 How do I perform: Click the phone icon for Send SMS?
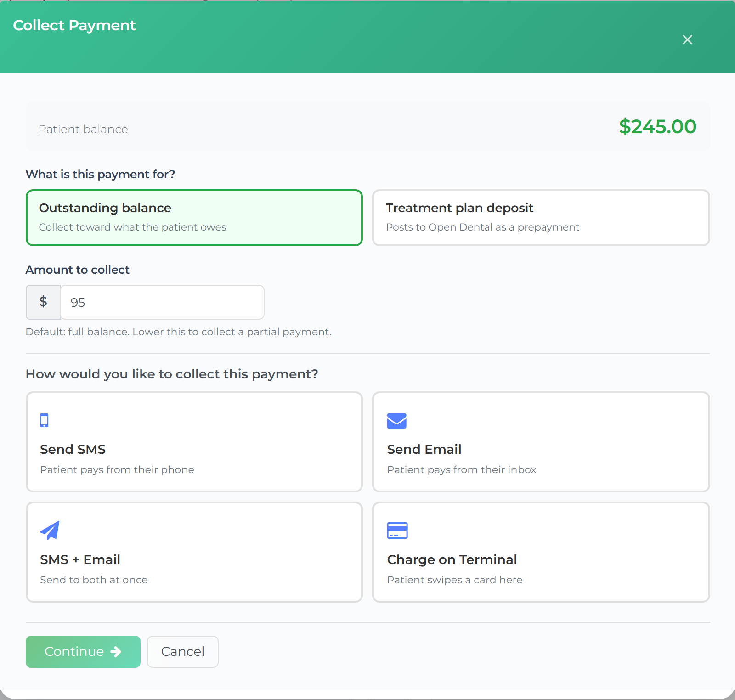[44, 420]
